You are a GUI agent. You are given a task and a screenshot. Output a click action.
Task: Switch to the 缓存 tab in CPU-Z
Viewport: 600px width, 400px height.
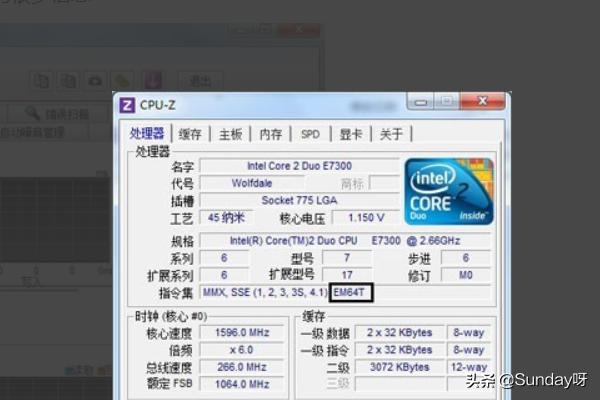190,134
